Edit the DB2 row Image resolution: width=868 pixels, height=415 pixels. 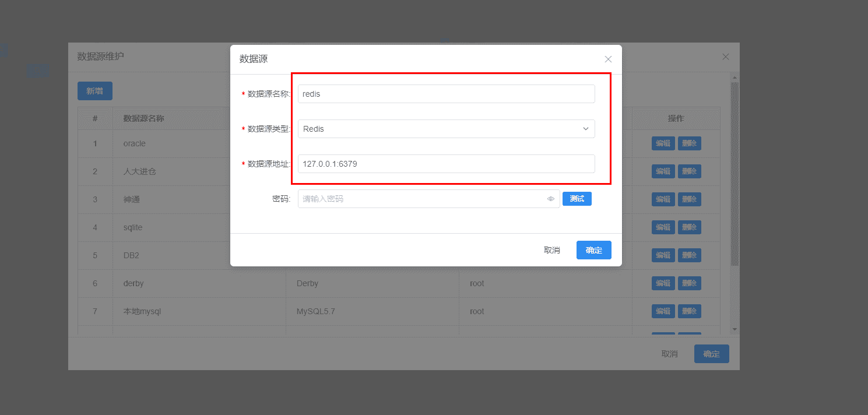663,255
